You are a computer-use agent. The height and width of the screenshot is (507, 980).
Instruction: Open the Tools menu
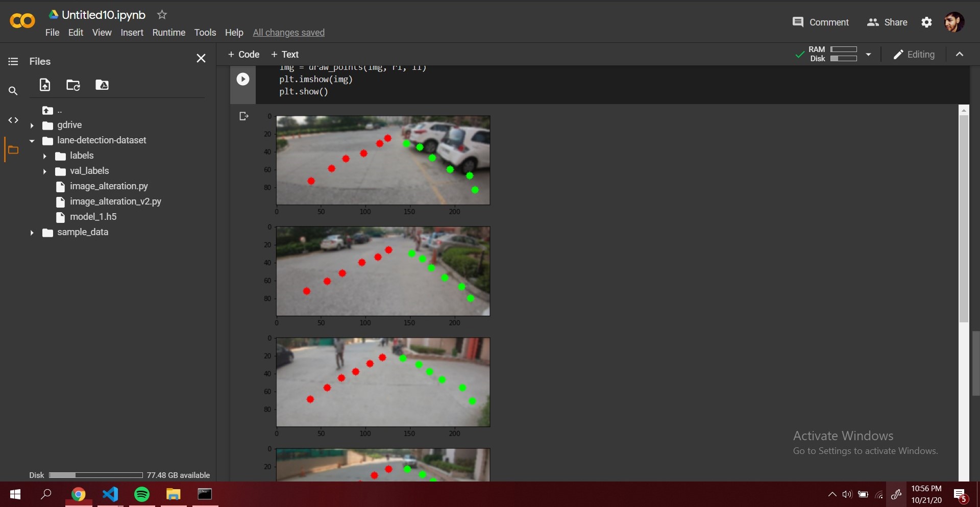pyautogui.click(x=205, y=33)
